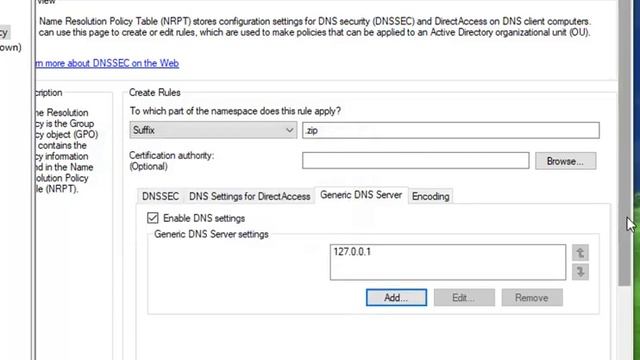
Task: Open DNS Settings for DirectAccess tab
Action: tap(249, 196)
